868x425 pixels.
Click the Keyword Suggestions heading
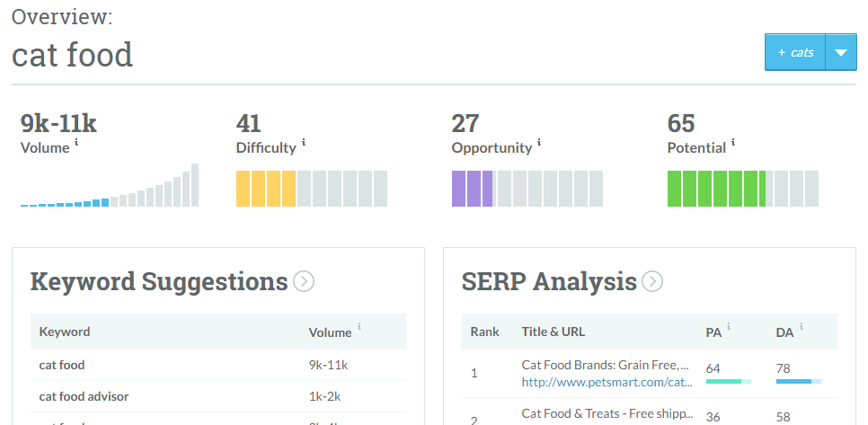(159, 282)
